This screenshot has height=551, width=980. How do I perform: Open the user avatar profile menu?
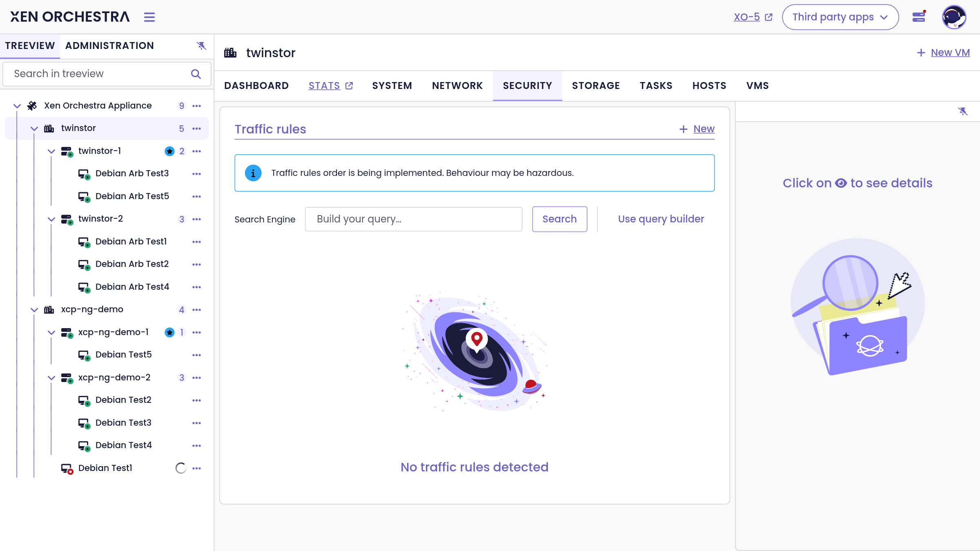(954, 17)
